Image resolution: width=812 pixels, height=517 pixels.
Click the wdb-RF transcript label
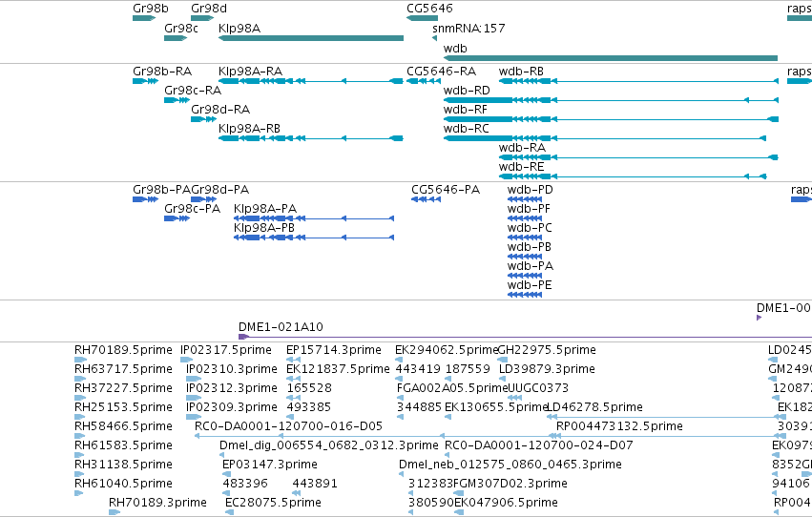pyautogui.click(x=465, y=109)
